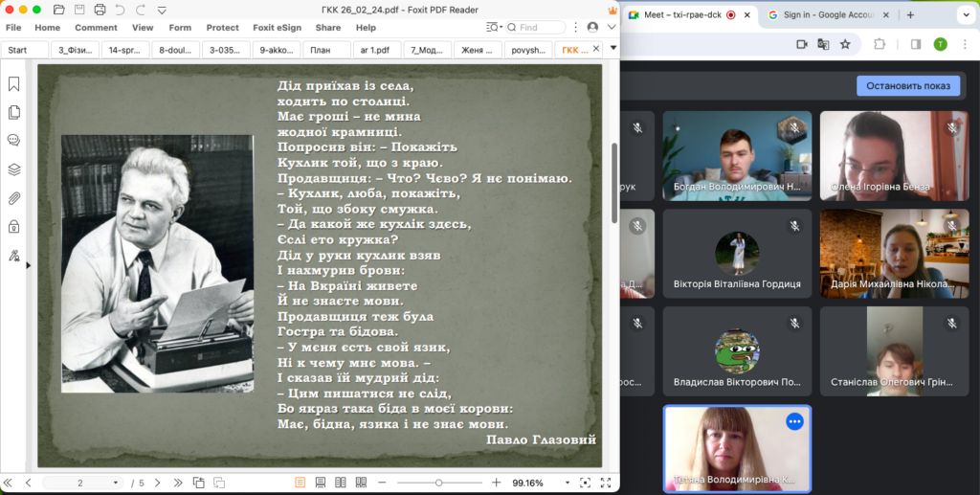Switch to continuous page view mode
Image resolution: width=980 pixels, height=495 pixels.
[320, 483]
